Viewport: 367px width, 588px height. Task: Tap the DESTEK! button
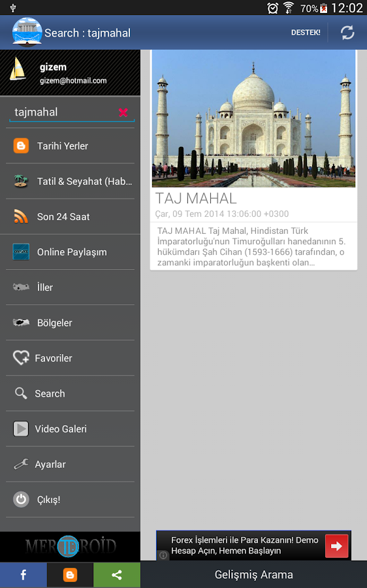pyautogui.click(x=306, y=33)
